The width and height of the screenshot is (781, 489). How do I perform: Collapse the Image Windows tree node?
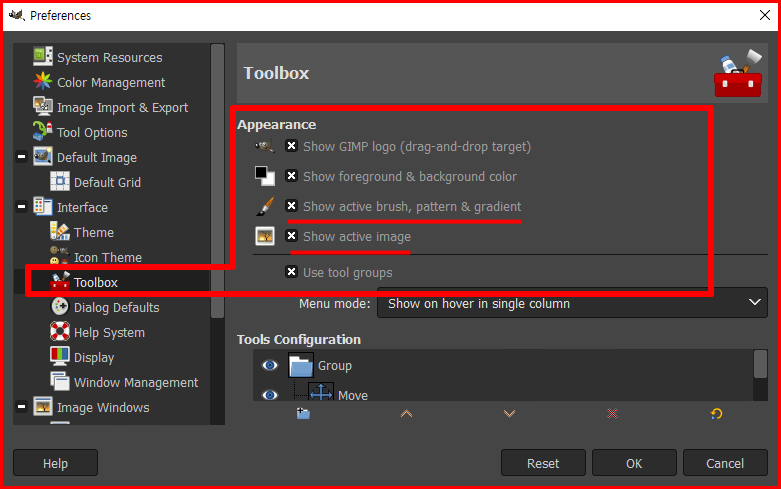21,406
